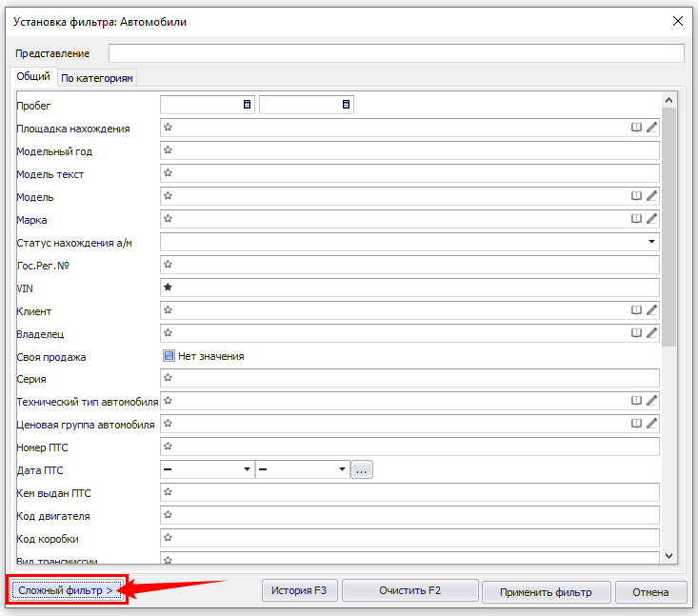698x616 pixels.
Task: Open the first Дата ПТС date dropdown
Action: 248,469
